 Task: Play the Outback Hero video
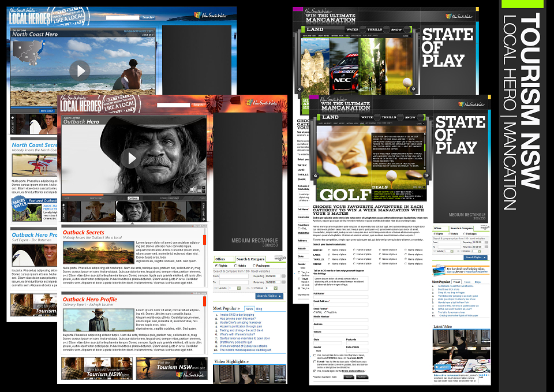[130, 158]
